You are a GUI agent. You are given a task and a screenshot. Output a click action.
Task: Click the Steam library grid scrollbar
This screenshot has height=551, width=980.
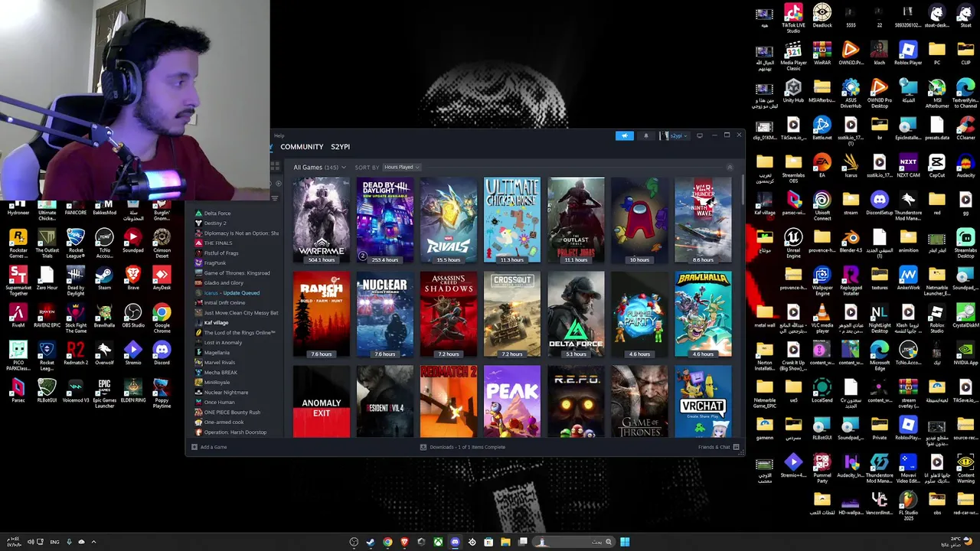(x=742, y=191)
